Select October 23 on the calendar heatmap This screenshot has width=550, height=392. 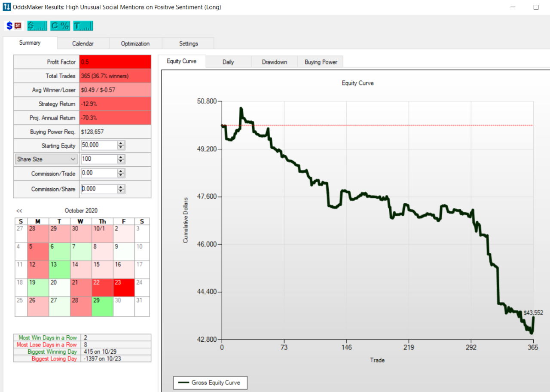(x=124, y=288)
